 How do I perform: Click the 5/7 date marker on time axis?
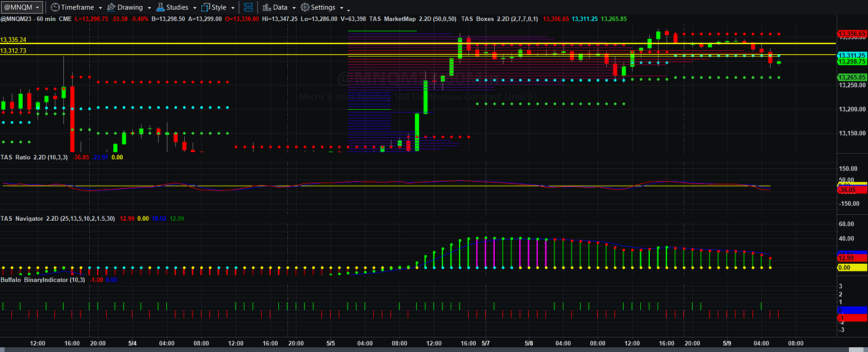pos(486,344)
